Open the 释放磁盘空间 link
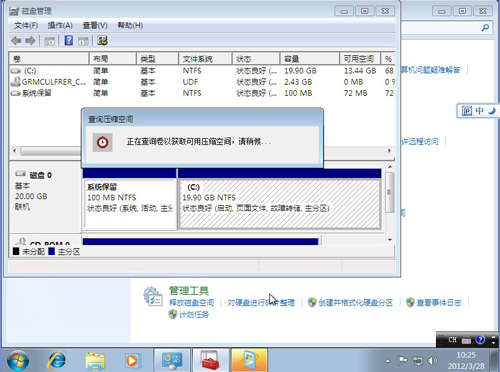This screenshot has height=372, width=500. pos(191,302)
